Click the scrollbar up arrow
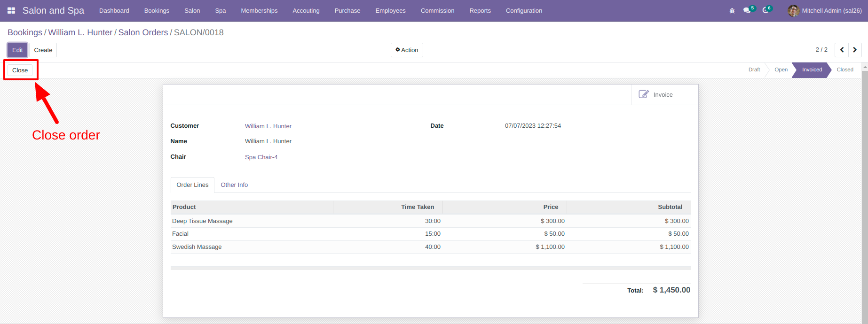Viewport: 868px width, 324px height. tap(865, 67)
